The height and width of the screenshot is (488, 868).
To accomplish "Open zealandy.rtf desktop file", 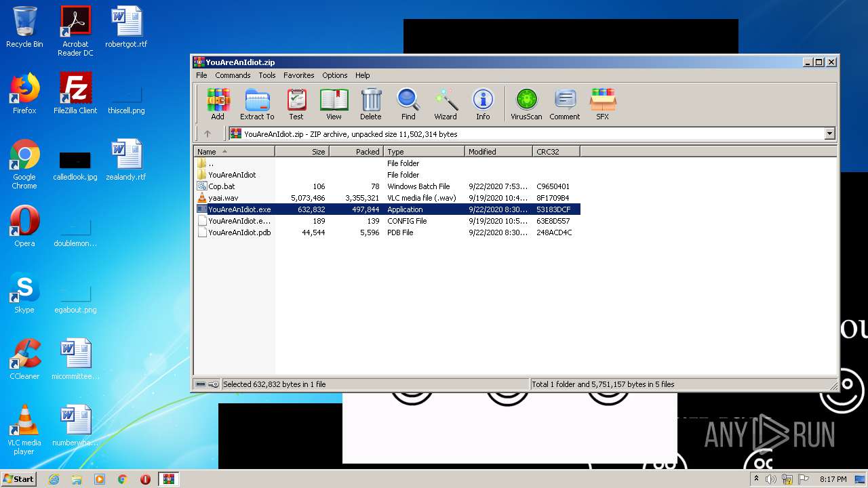I will (x=126, y=160).
